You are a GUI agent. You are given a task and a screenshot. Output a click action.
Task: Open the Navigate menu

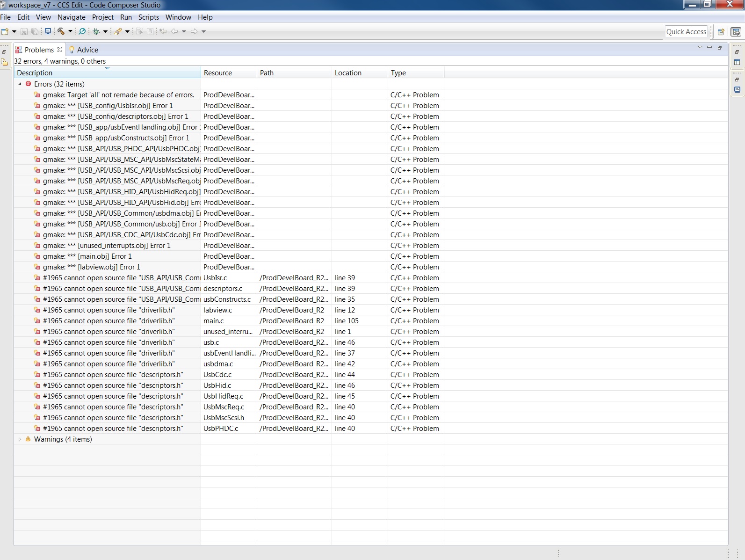[72, 17]
